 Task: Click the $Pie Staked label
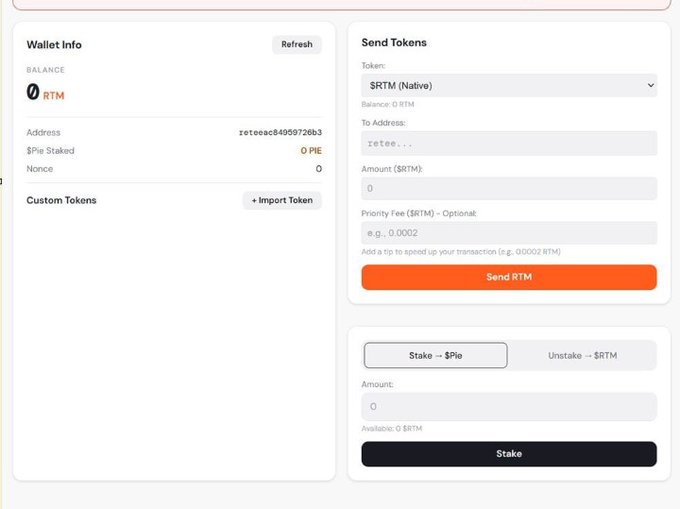pos(50,150)
